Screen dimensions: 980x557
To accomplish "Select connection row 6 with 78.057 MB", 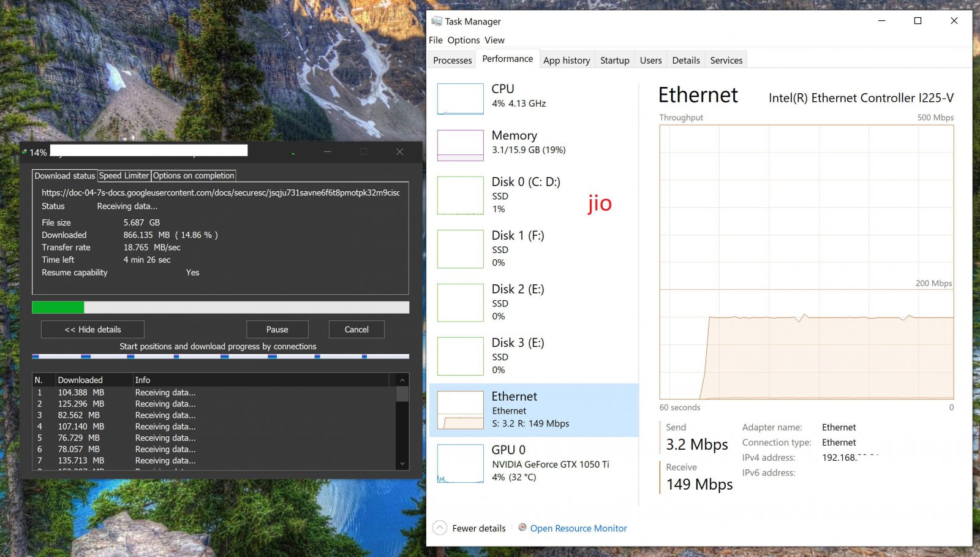I will tap(214, 449).
